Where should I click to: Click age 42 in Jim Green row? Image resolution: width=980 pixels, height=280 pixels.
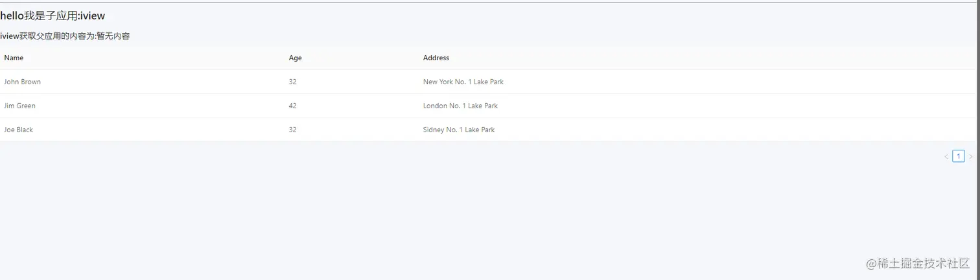(292, 106)
